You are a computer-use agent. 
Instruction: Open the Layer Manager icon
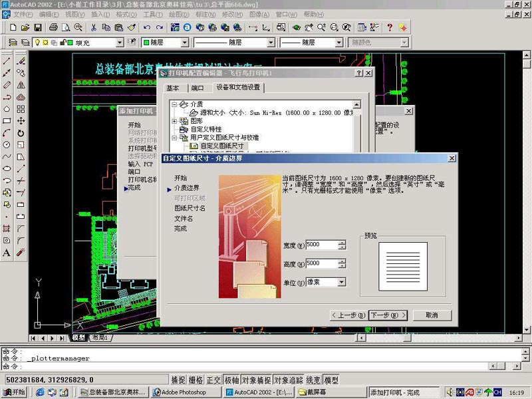[x=13, y=43]
